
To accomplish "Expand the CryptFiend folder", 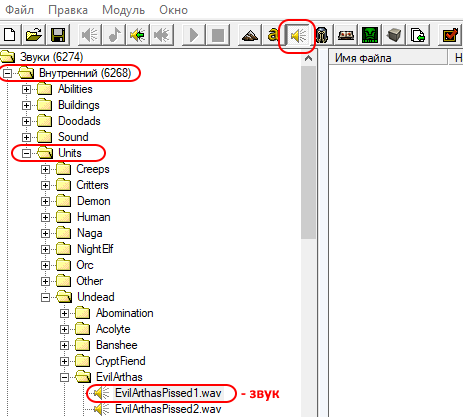I will 64,361.
